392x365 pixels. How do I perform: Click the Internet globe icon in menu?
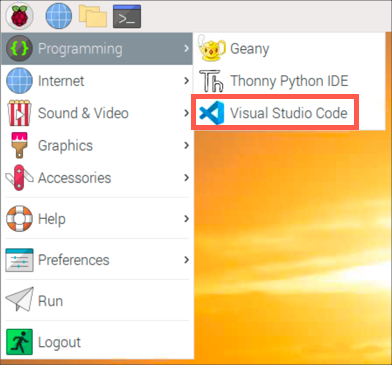tap(19, 81)
